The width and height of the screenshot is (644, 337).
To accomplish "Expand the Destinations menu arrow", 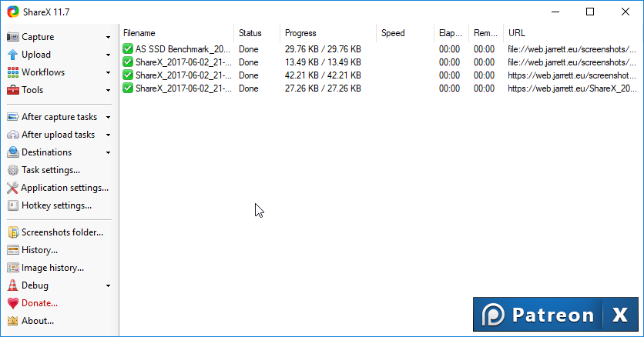I will coord(108,152).
